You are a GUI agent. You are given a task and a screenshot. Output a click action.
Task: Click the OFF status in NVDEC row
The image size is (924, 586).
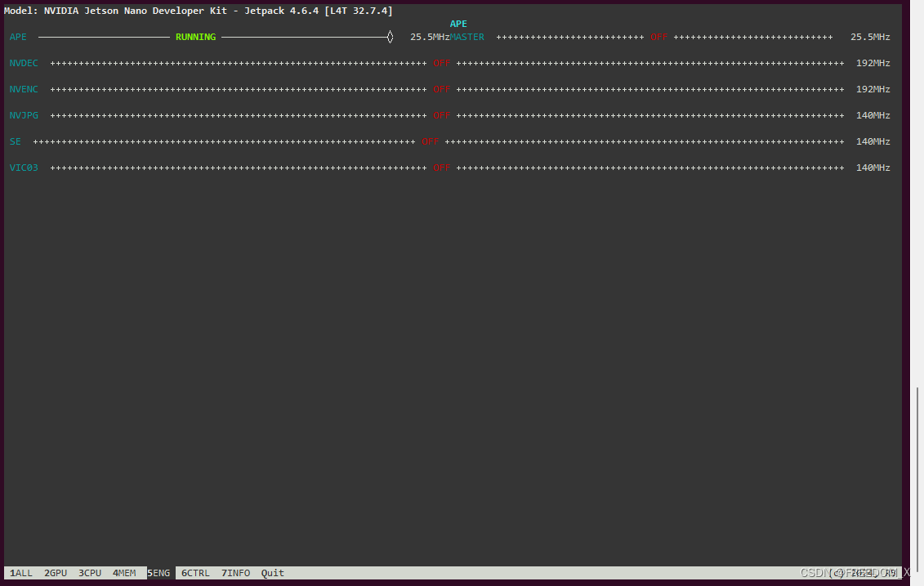(x=441, y=63)
